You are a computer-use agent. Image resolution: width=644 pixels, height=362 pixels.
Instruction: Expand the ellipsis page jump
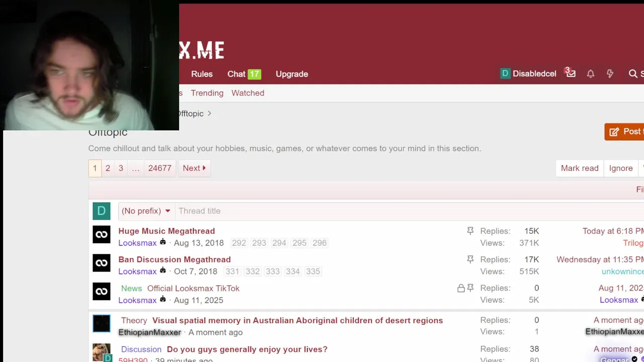[x=135, y=168]
